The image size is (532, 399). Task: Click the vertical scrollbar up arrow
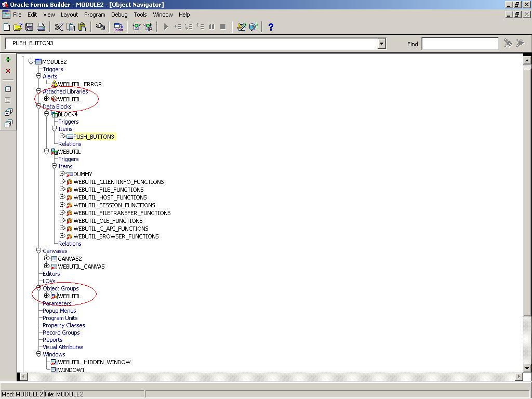[527, 60]
